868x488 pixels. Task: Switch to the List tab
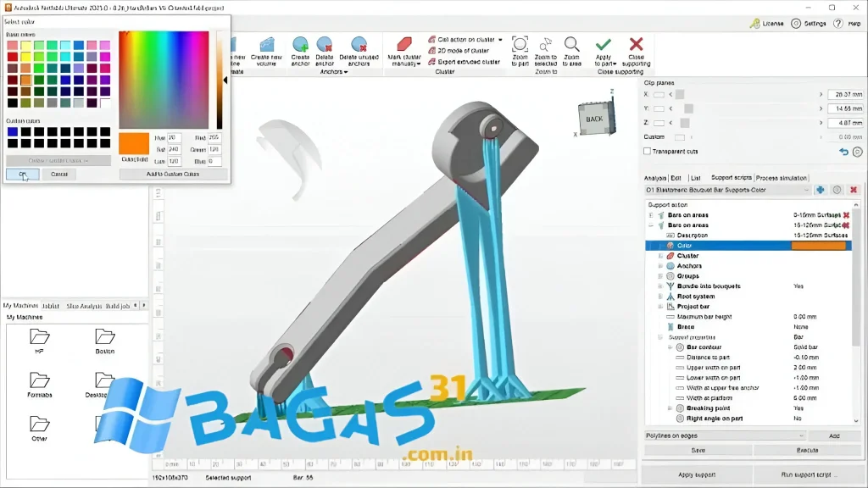tap(695, 178)
